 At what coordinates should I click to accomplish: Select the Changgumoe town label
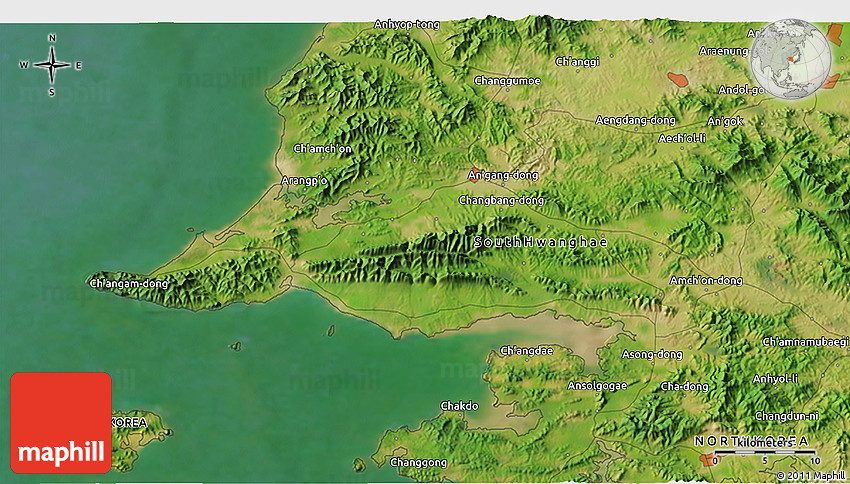508,80
